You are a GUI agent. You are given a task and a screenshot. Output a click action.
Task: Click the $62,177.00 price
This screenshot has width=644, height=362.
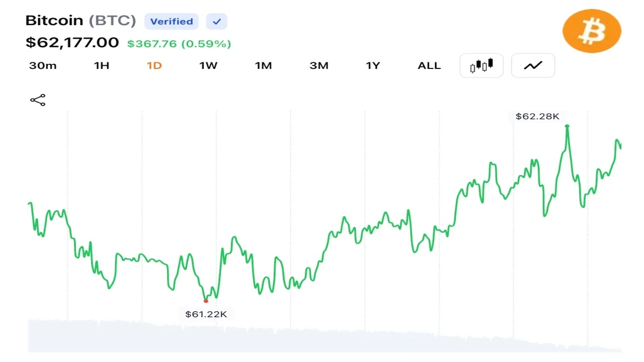72,43
